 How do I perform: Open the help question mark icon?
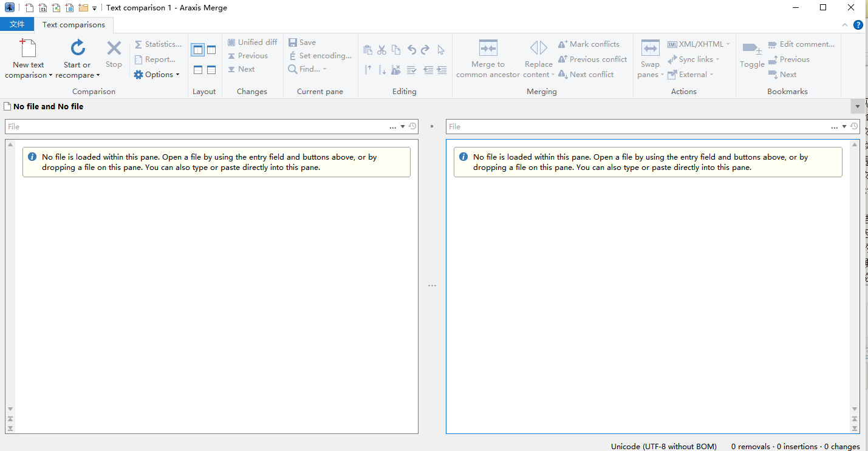click(x=858, y=25)
